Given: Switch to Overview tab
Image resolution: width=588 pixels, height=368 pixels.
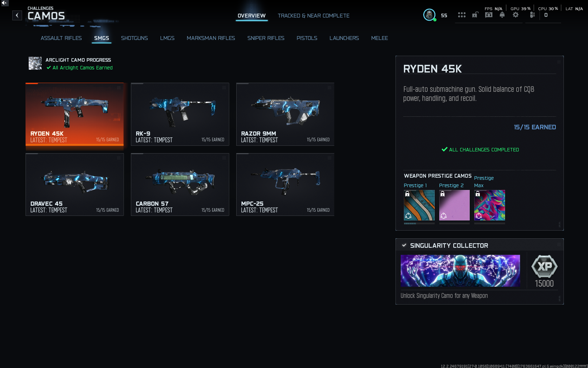Looking at the screenshot, I should 252,16.
